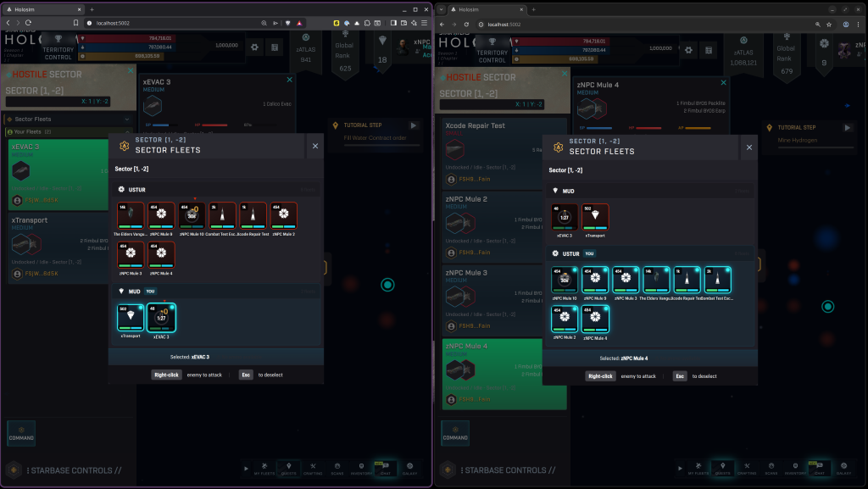The image size is (868, 489).
Task: Click Territory Control trophy icon in left window
Action: click(x=58, y=39)
